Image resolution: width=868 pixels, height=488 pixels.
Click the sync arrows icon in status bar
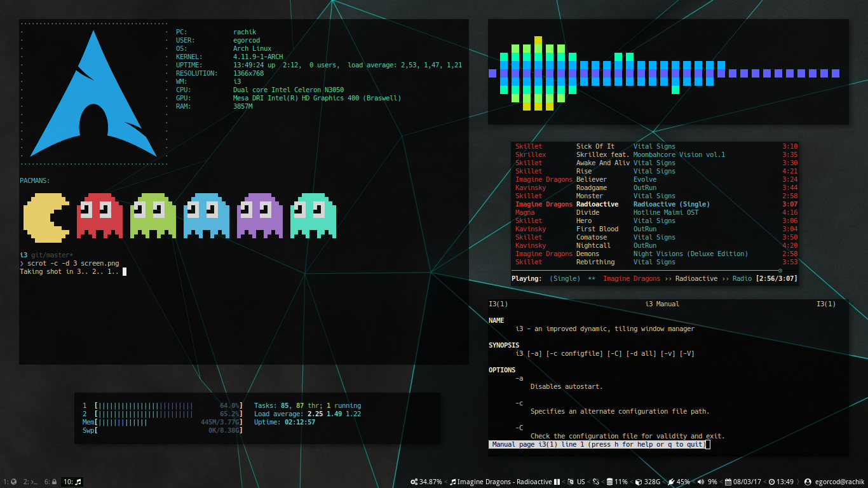[x=596, y=482]
